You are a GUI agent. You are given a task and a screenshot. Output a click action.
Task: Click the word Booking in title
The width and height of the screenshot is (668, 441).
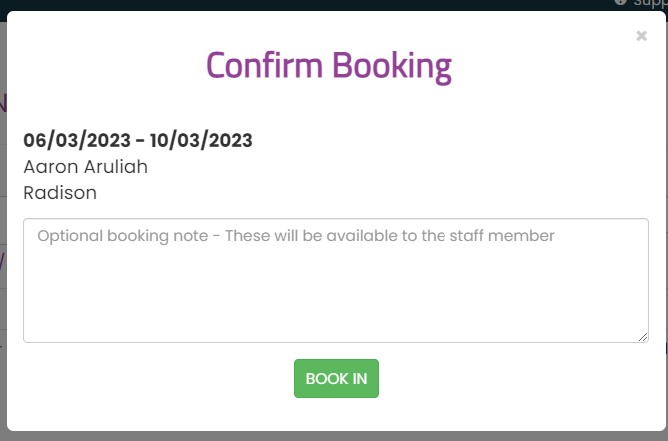point(392,66)
